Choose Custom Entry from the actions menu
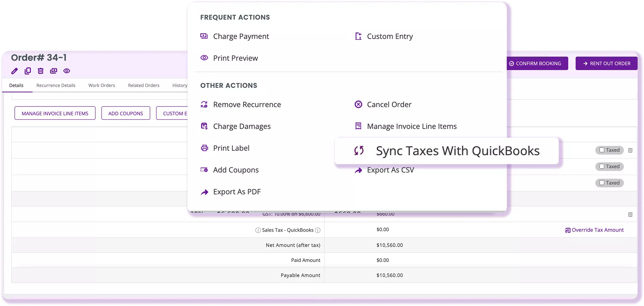This screenshot has width=644, height=306. point(390,36)
